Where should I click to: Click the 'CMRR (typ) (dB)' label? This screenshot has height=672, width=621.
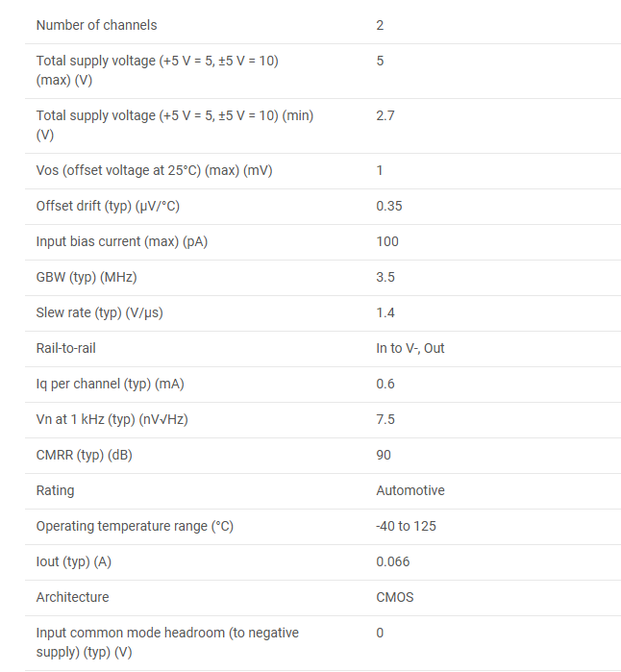(x=84, y=455)
